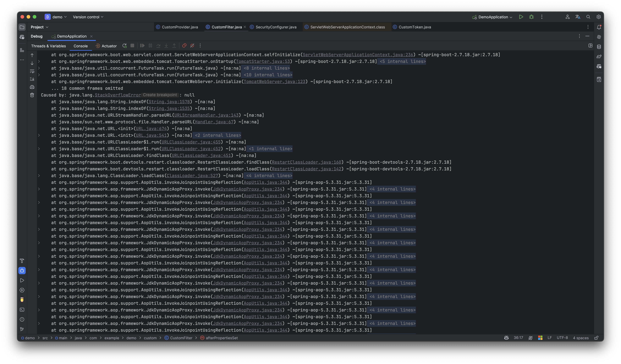Rerun the DemoApplication debug session
621x364 pixels.
point(124,45)
